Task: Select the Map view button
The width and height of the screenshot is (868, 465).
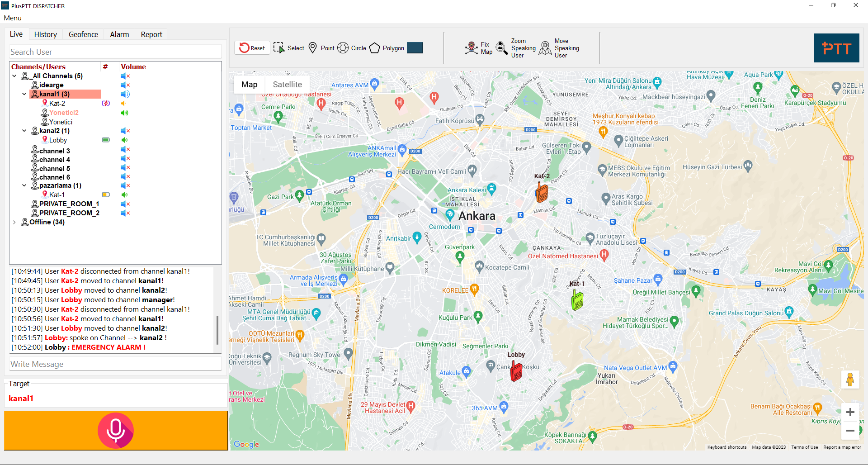Action: (249, 84)
